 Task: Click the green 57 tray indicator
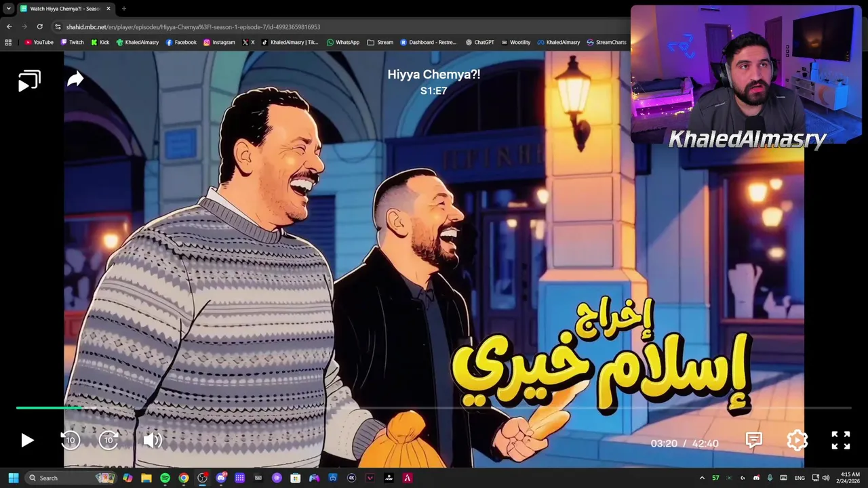(715, 478)
